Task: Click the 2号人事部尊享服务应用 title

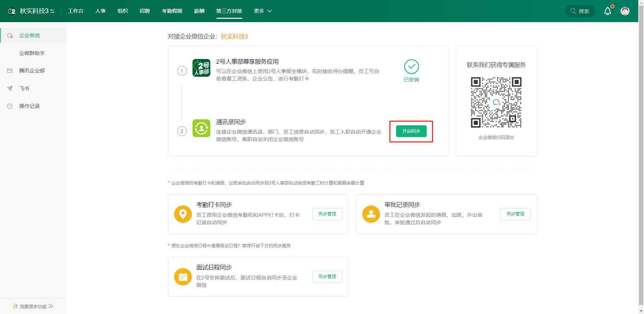Action: (247, 62)
